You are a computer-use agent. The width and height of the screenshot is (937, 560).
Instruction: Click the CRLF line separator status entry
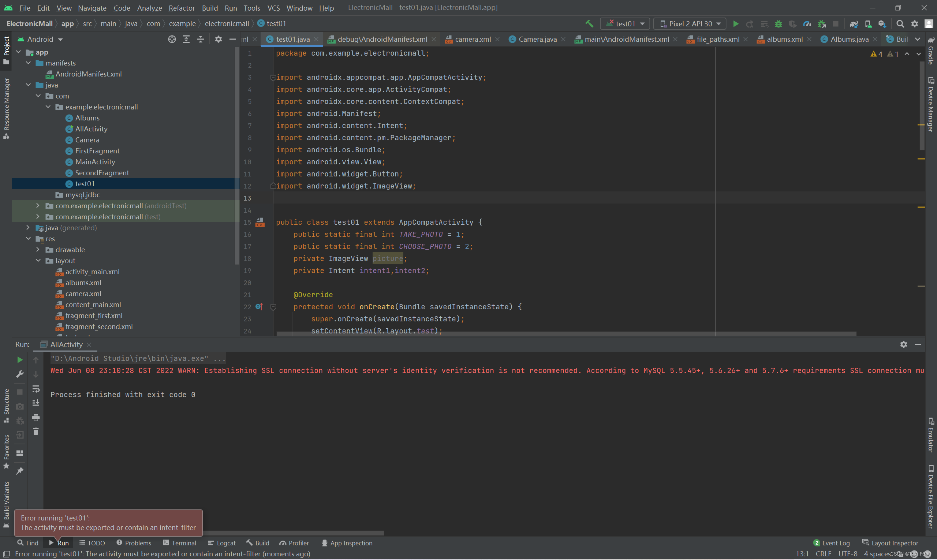pos(823,553)
